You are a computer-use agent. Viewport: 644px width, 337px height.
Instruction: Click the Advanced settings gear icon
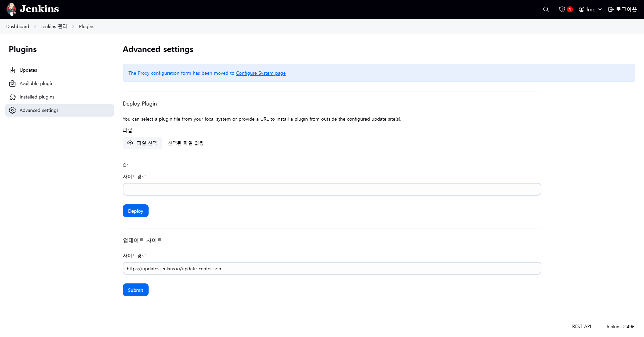tap(12, 110)
